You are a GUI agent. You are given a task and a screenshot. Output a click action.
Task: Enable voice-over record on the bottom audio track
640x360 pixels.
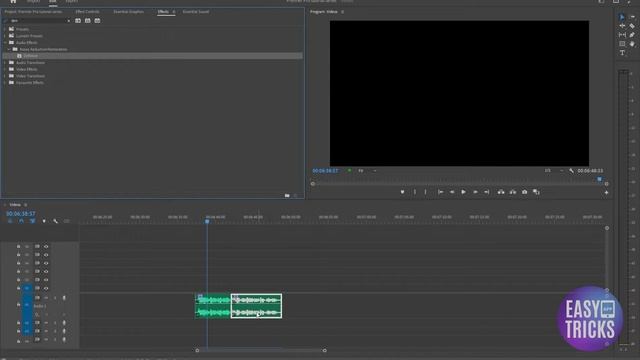(64, 339)
